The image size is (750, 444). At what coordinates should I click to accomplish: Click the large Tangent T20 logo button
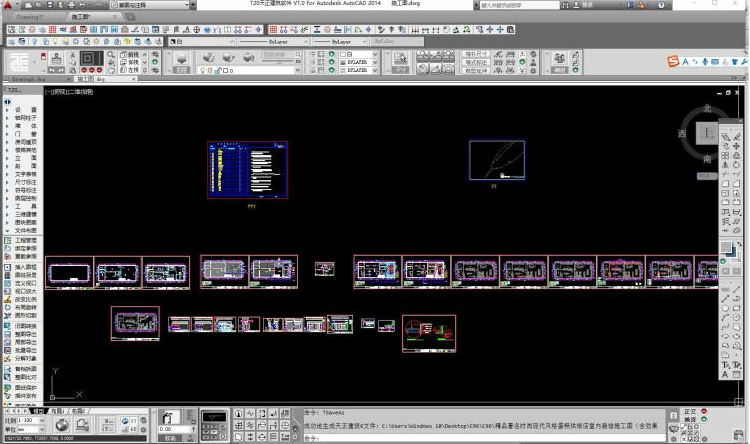click(x=20, y=62)
